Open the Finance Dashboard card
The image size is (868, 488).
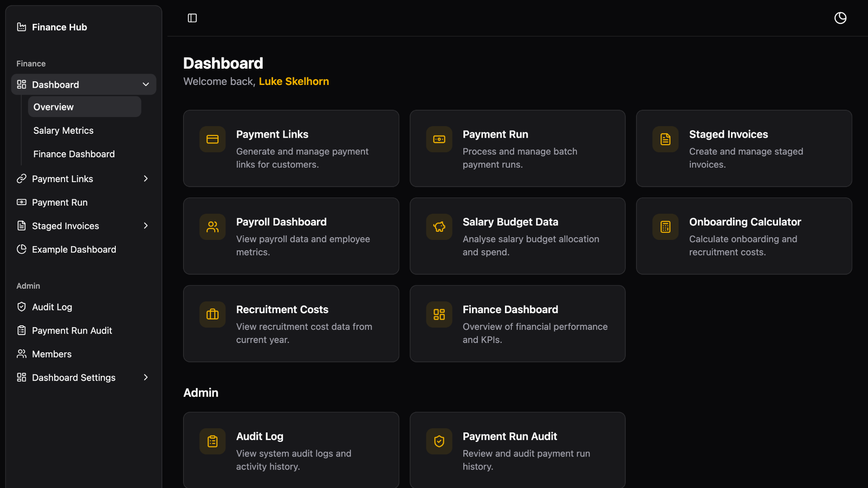click(517, 324)
